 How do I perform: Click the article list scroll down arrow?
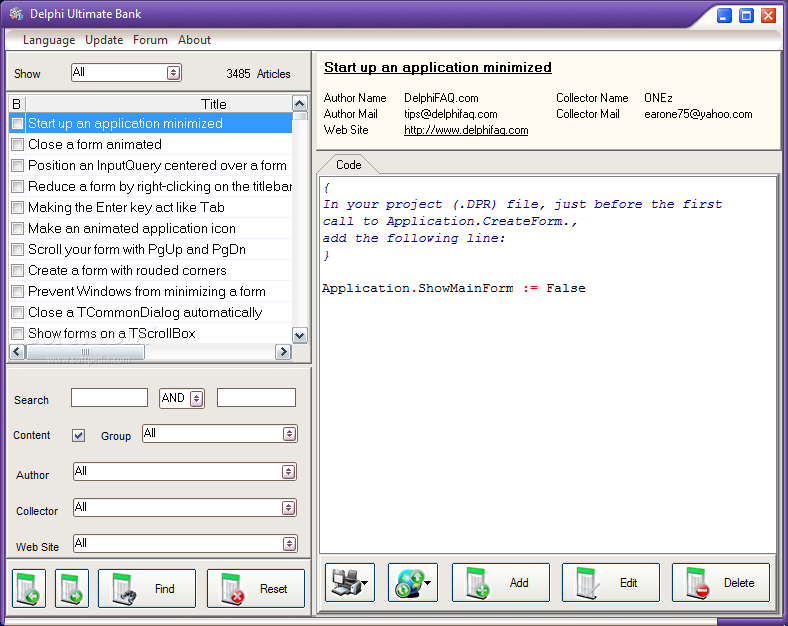(x=300, y=335)
